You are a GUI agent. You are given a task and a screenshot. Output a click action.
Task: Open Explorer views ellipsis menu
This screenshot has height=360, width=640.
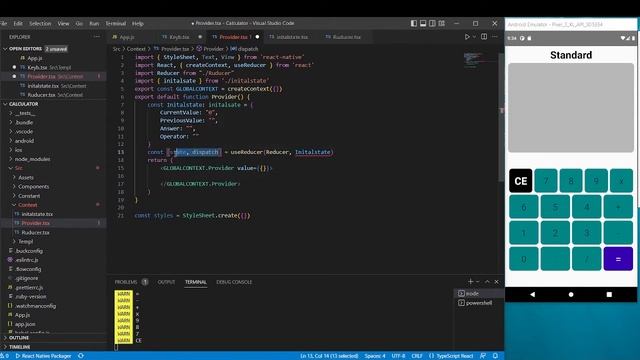(97, 37)
